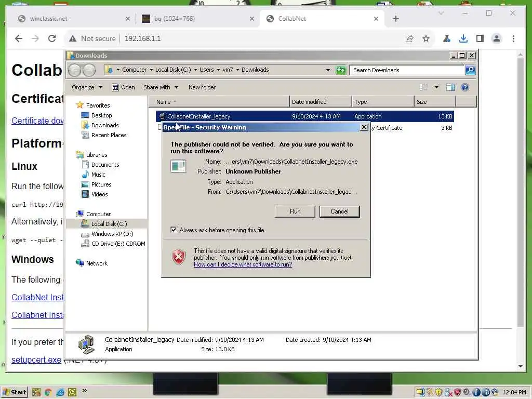Open Explorer help icon
The height and width of the screenshot is (399, 532).
[x=465, y=87]
